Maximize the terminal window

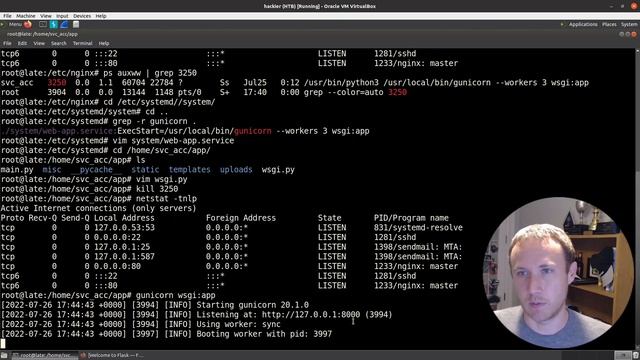point(628,34)
